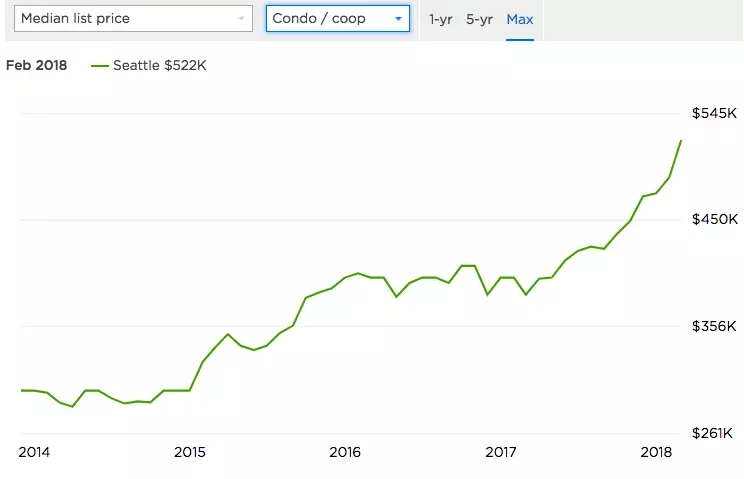This screenshot has height=479, width=744.
Task: Click the Median list price dropdown arrow
Action: 242,19
